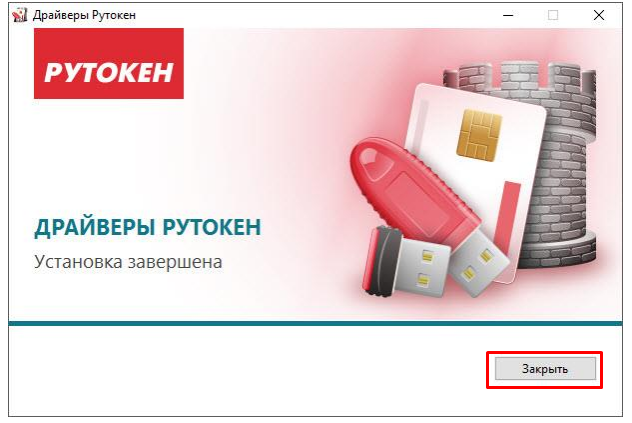Close the window with the X button
The height and width of the screenshot is (423, 632).
(x=599, y=15)
